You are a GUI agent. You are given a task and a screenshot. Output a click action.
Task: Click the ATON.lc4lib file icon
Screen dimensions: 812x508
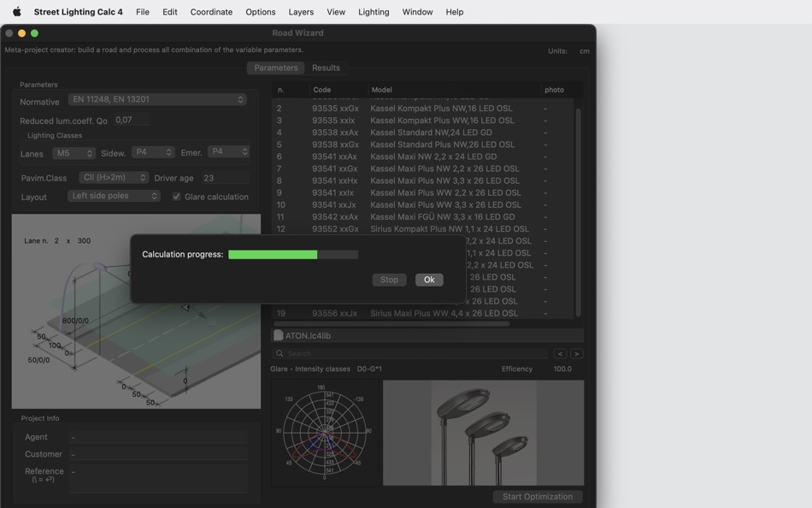pyautogui.click(x=278, y=335)
